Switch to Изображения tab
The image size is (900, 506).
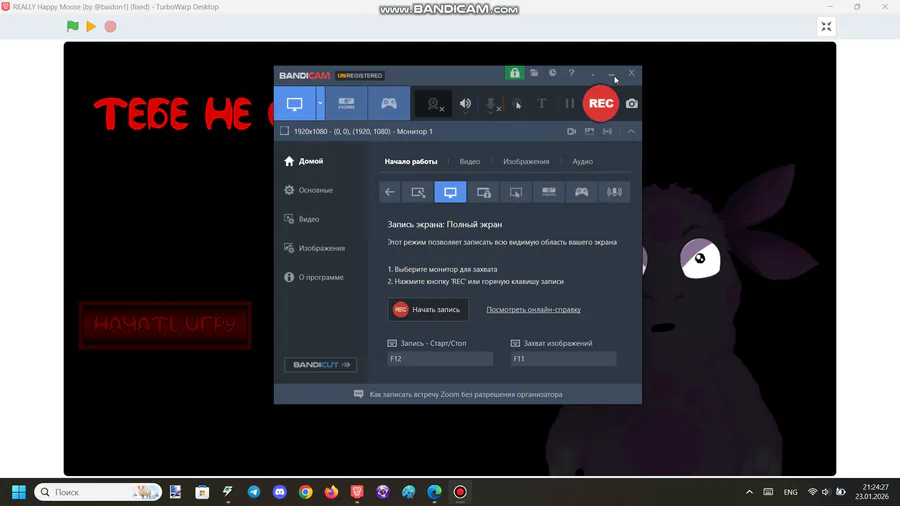526,161
